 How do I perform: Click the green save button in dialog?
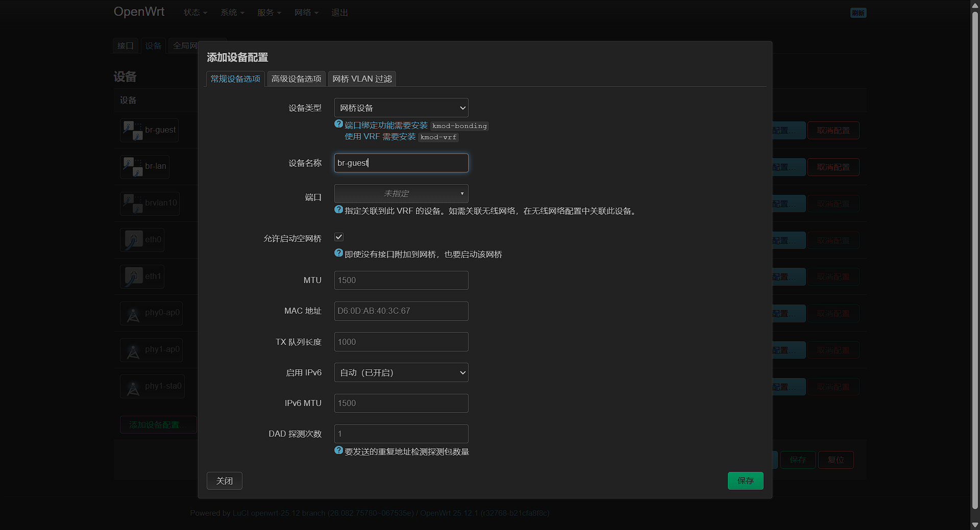[745, 481]
